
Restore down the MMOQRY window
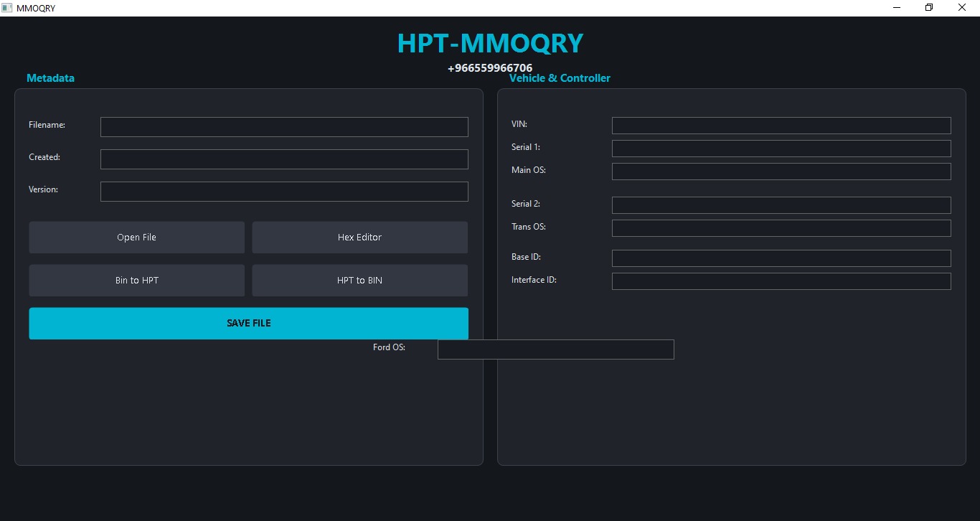(x=929, y=8)
